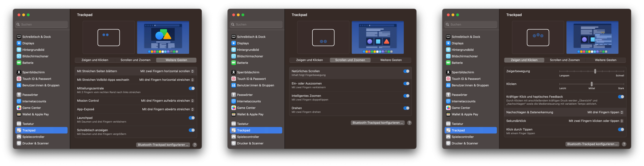Click trackpad finger illustration in right window

(538, 37)
